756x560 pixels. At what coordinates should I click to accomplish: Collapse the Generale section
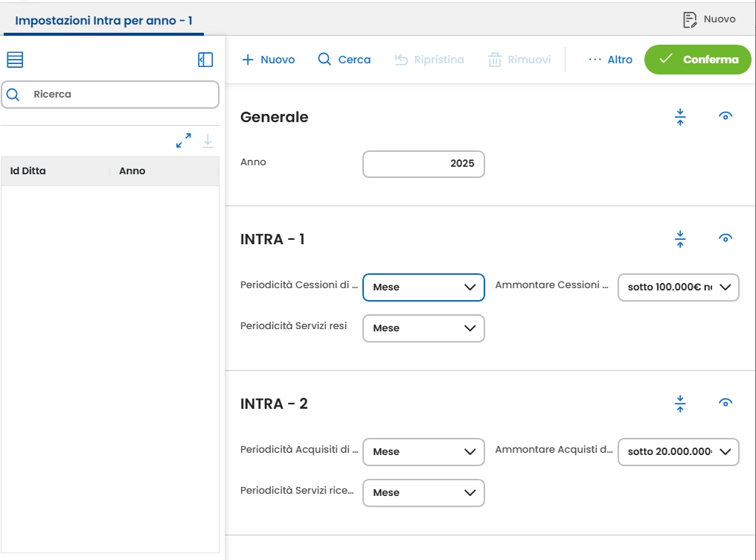click(x=680, y=117)
